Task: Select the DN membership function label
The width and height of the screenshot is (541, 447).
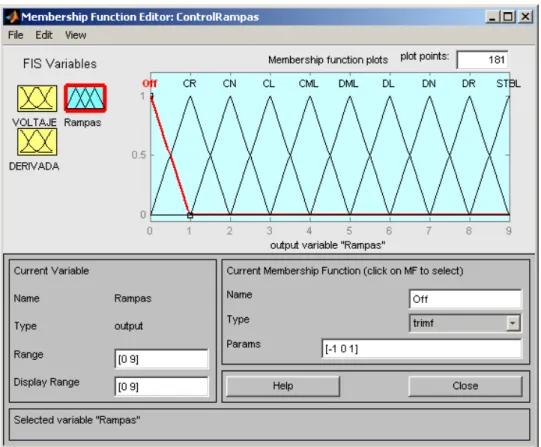Action: [429, 83]
